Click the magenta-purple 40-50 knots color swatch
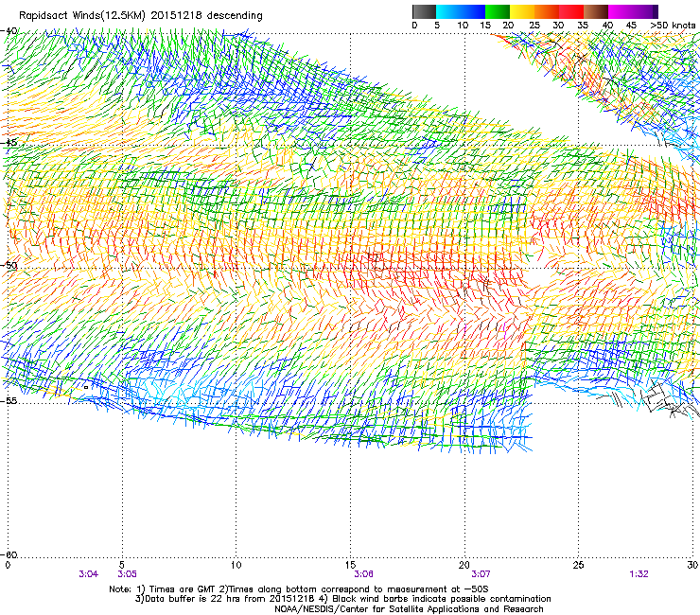Screen dimensions: 700x615 tap(633, 11)
